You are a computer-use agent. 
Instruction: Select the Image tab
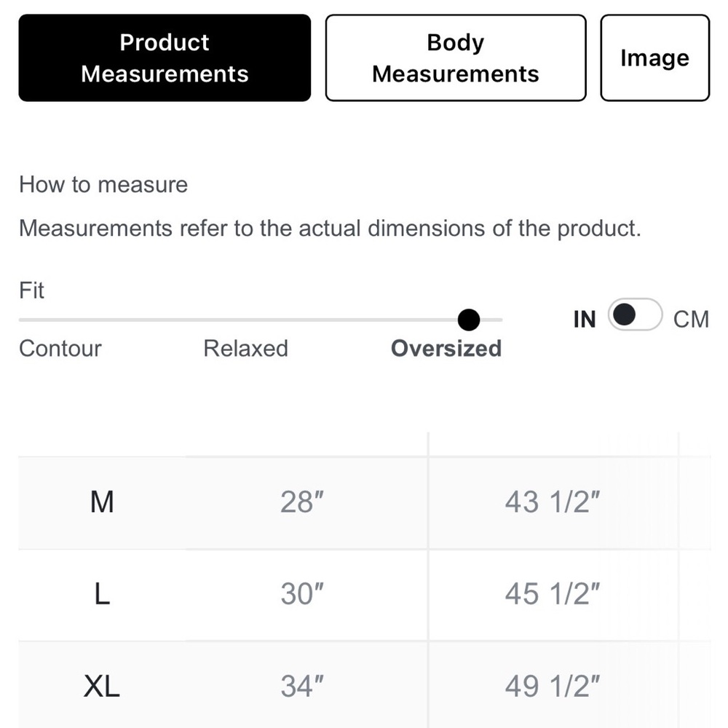click(x=654, y=58)
